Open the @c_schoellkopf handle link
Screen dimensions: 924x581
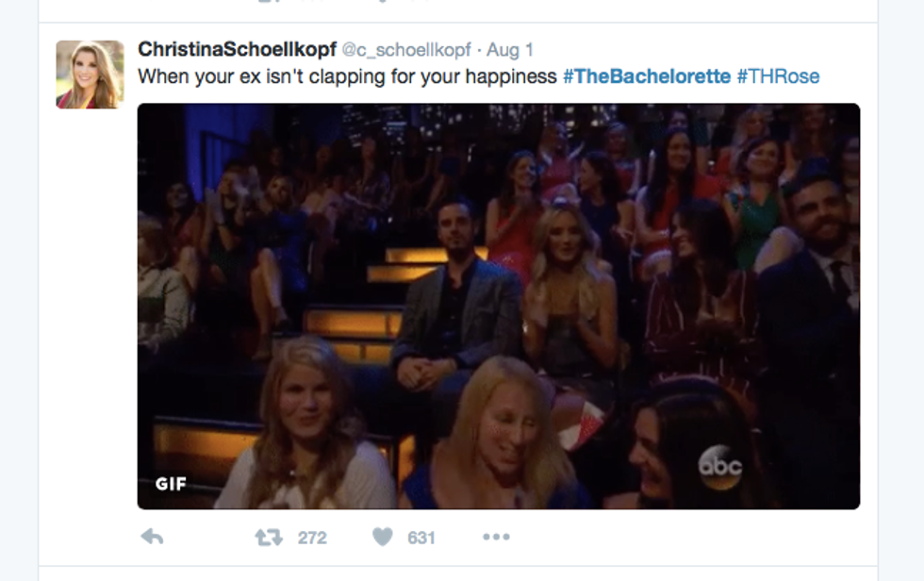click(x=406, y=50)
